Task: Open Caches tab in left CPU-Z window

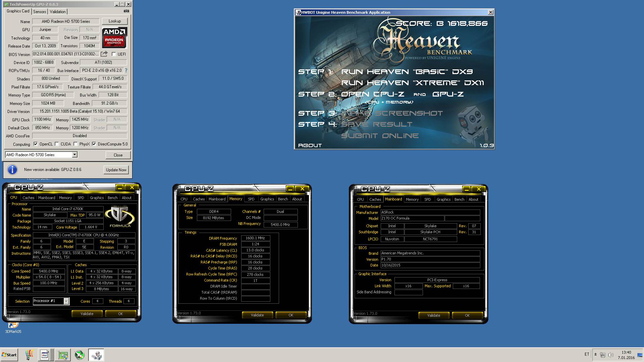Action: point(29,198)
